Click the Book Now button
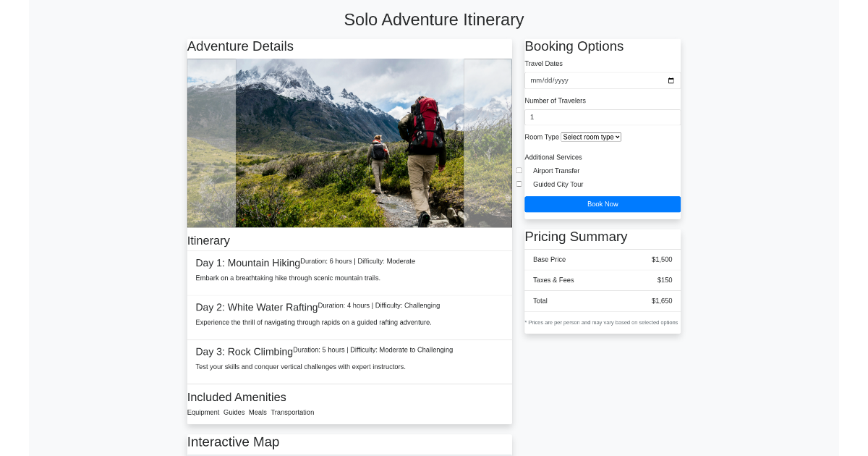This screenshot has width=868, height=456. (602, 204)
